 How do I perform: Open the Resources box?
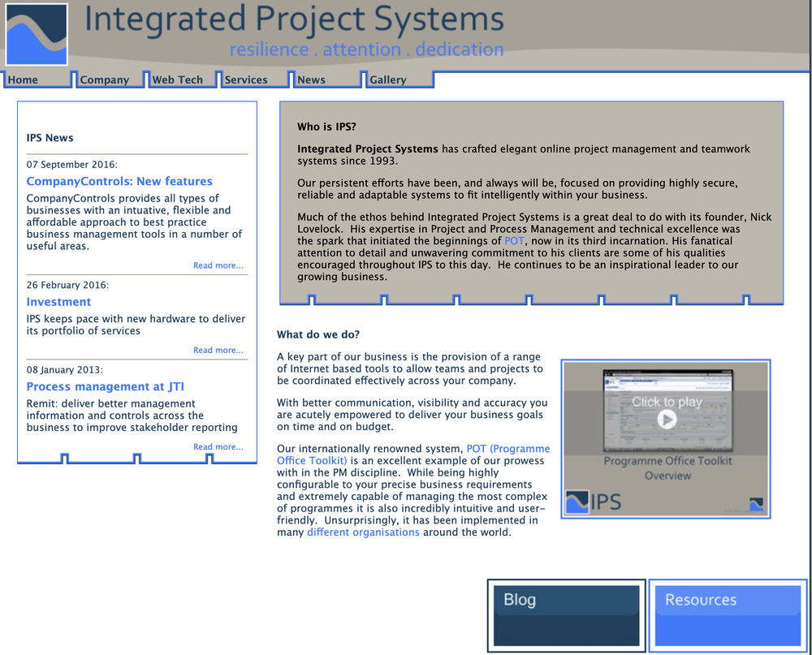tap(728, 616)
